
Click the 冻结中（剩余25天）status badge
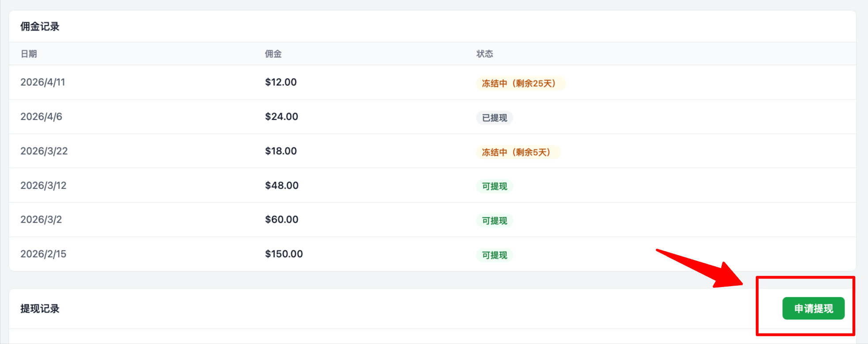point(521,83)
